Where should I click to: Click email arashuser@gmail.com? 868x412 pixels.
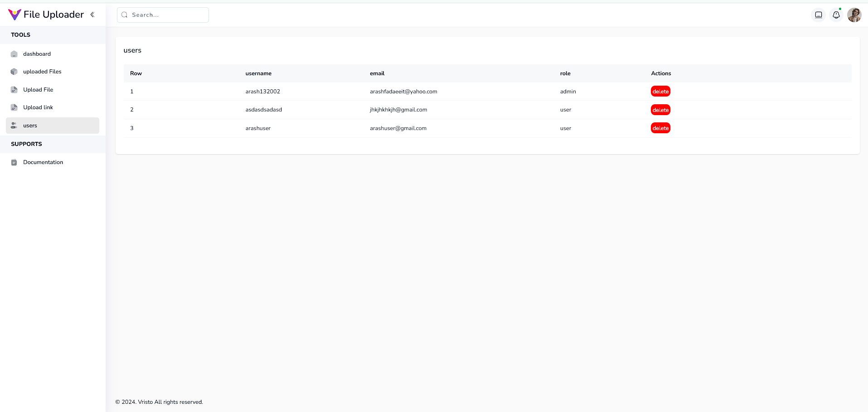[398, 128]
